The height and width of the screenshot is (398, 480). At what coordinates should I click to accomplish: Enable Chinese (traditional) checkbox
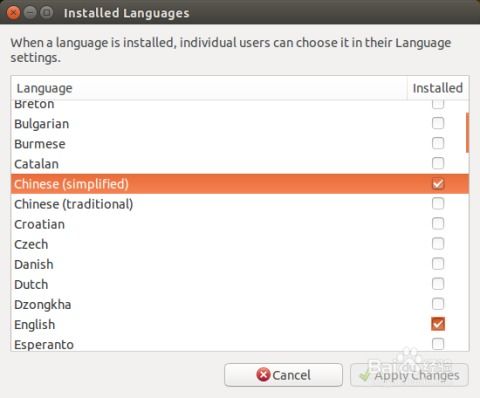[x=438, y=204]
